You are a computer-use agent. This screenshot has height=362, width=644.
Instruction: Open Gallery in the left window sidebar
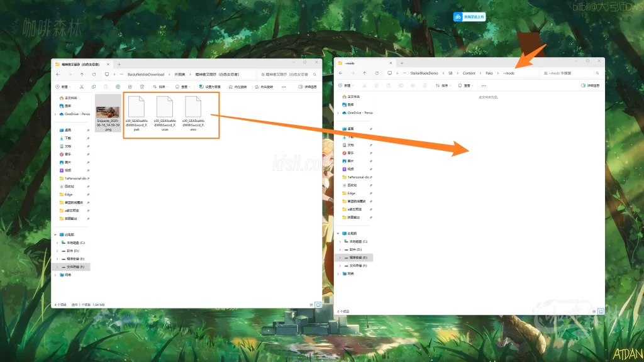click(65, 106)
